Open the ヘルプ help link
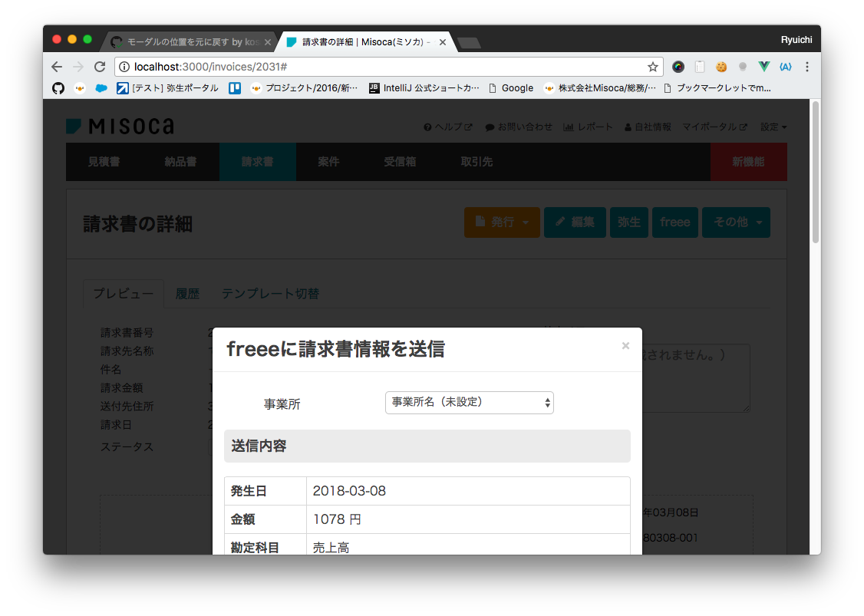864x616 pixels. click(448, 127)
